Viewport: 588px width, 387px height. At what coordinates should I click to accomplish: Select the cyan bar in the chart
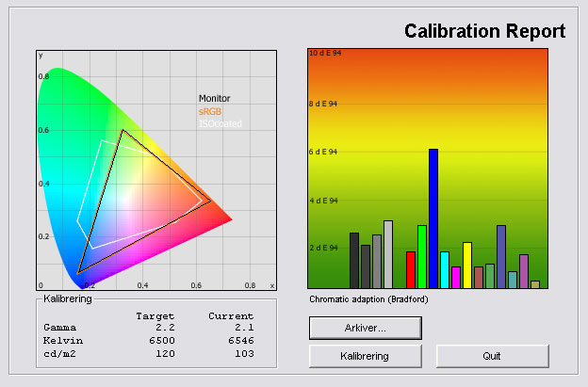tap(445, 269)
